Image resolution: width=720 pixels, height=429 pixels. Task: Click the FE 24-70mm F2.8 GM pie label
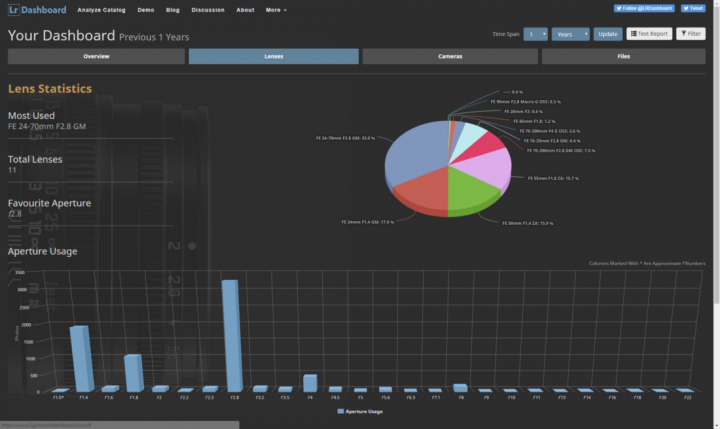pos(345,138)
